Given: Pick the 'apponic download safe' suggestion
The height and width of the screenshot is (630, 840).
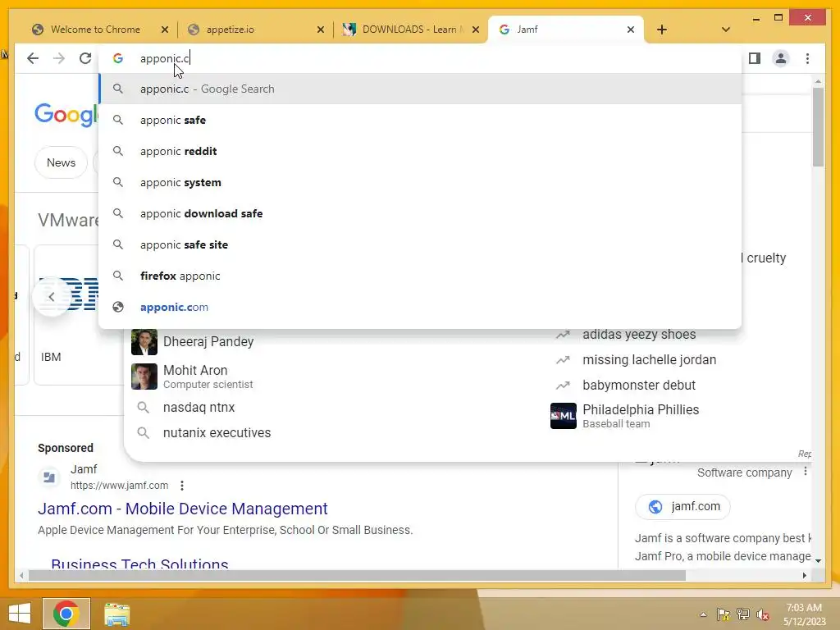Looking at the screenshot, I should click(421, 213).
